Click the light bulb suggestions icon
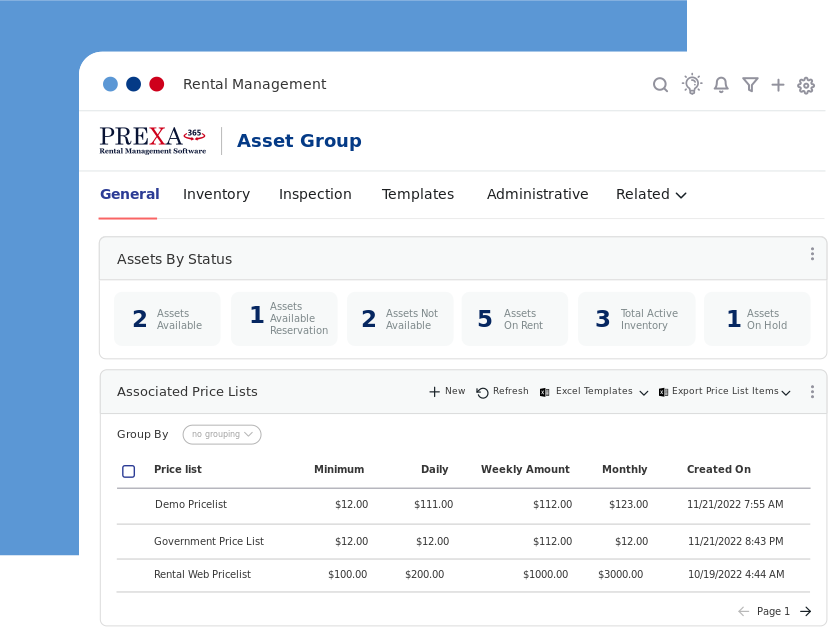The image size is (836, 633). pyautogui.click(x=691, y=85)
